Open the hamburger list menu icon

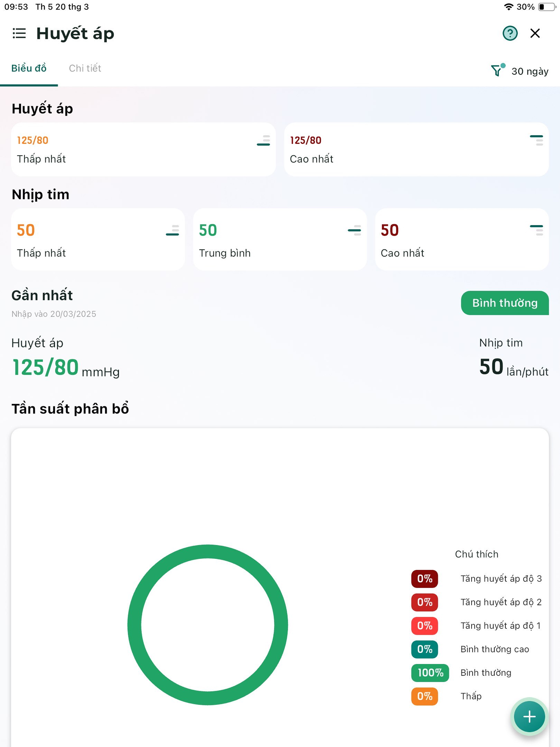pos(19,33)
